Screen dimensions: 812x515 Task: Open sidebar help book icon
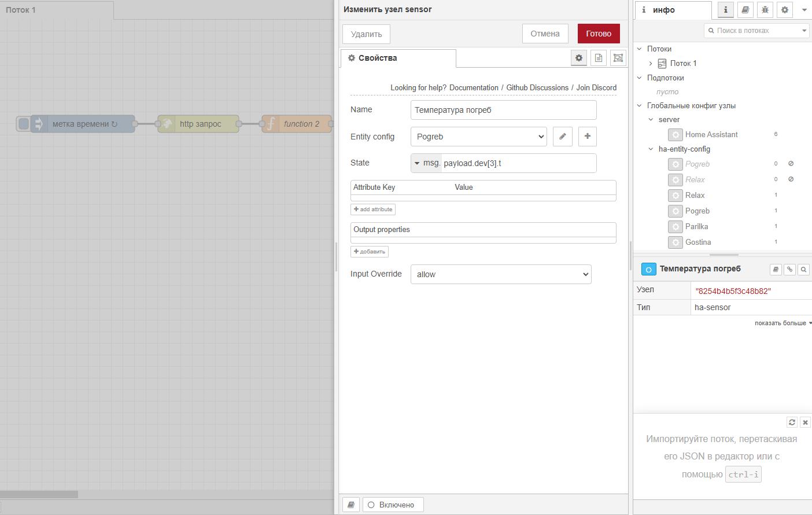coord(745,10)
